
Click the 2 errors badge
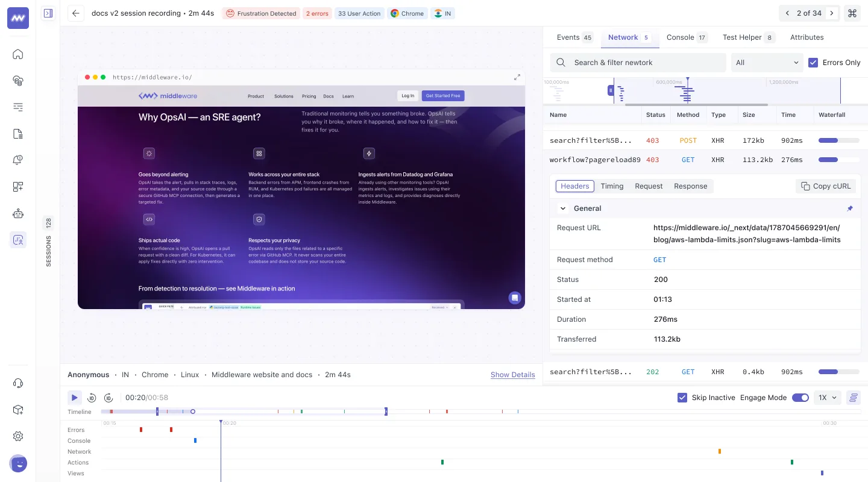[x=316, y=13]
